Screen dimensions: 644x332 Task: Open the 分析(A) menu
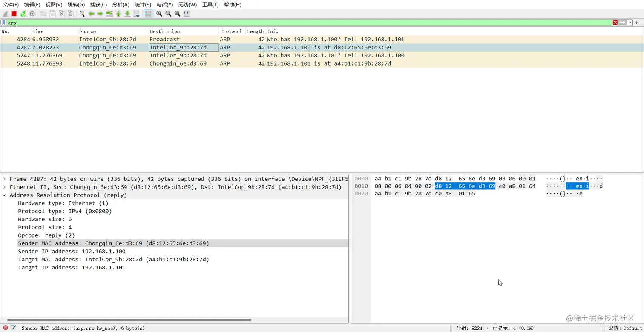(121, 5)
